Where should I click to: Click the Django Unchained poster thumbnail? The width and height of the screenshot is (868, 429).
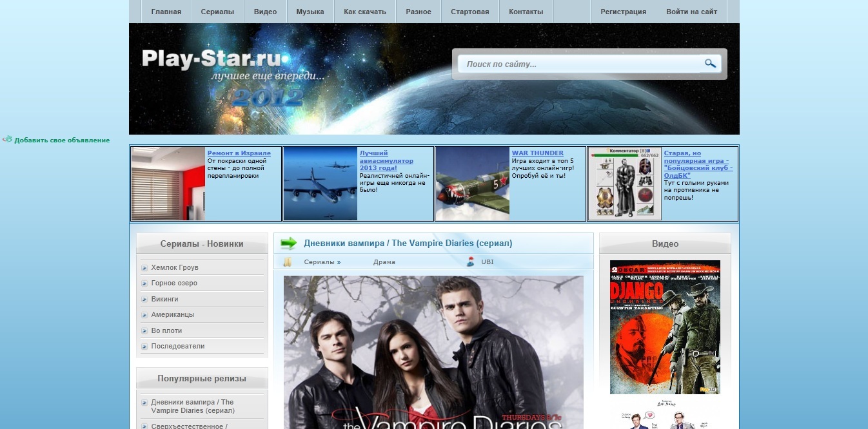pyautogui.click(x=665, y=327)
